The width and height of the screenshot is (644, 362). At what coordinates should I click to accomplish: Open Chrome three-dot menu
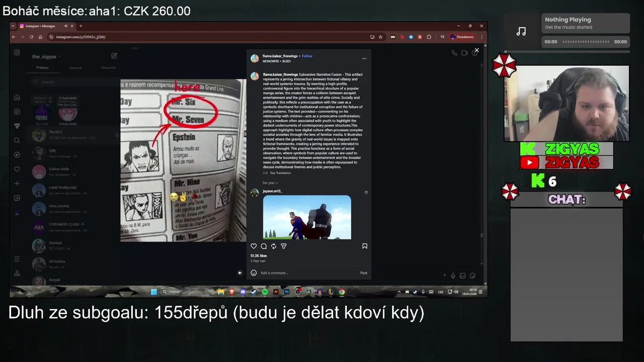(481, 37)
